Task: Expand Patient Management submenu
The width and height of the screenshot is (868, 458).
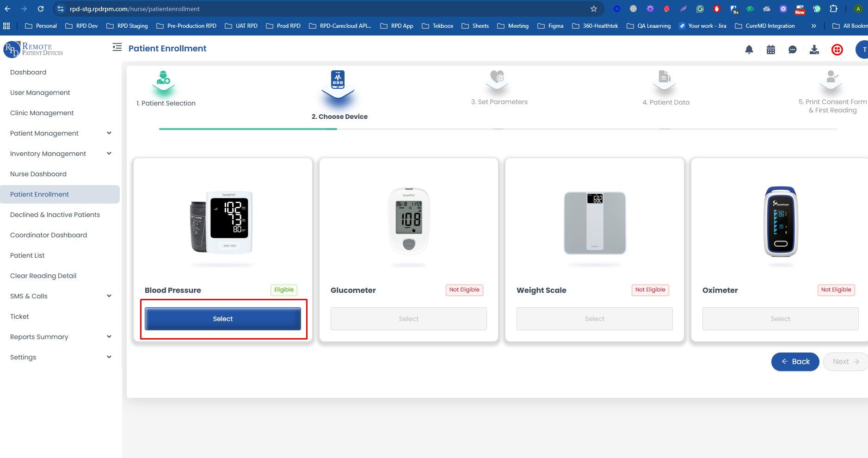Action: [109, 133]
